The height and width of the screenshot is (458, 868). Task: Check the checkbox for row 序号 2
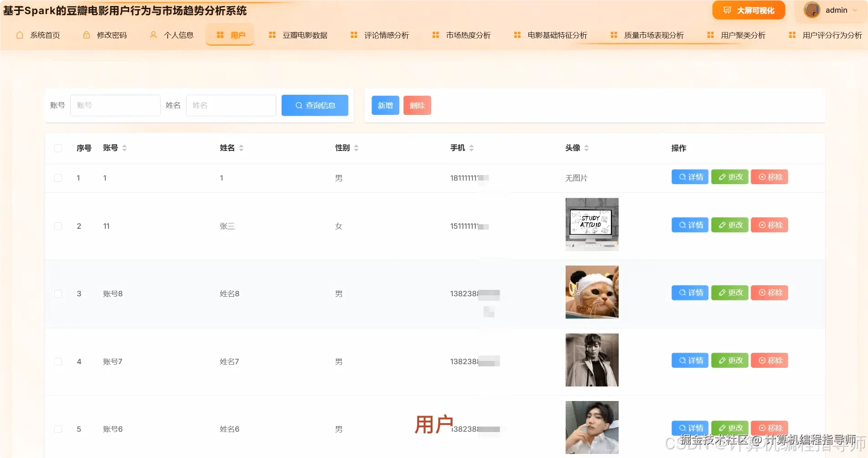coord(58,226)
